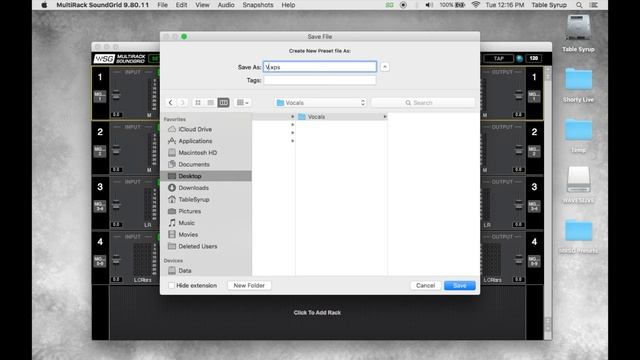Click the Cancel button
The width and height of the screenshot is (640, 360).
tap(425, 285)
